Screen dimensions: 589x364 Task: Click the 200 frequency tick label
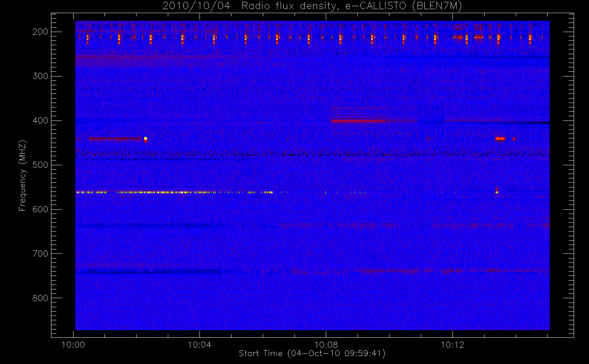[x=40, y=32]
